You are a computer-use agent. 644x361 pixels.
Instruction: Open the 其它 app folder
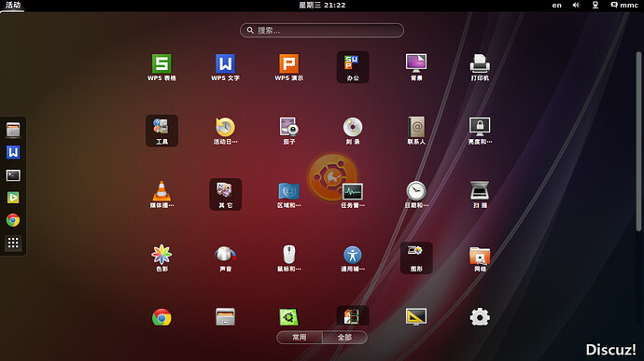[x=225, y=195]
